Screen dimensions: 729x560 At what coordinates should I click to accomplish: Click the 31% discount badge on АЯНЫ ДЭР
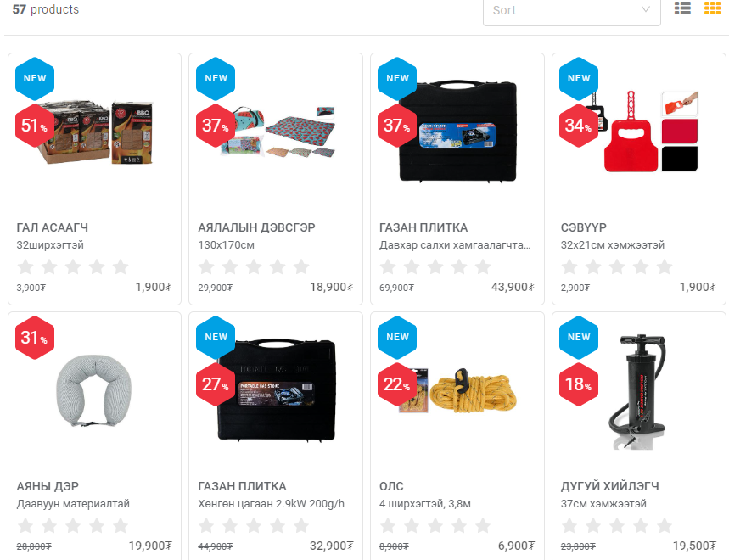point(35,338)
